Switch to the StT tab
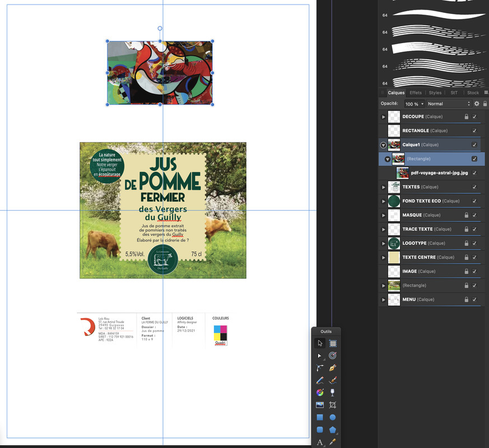Viewport: 489px width, 448px height. coord(454,92)
